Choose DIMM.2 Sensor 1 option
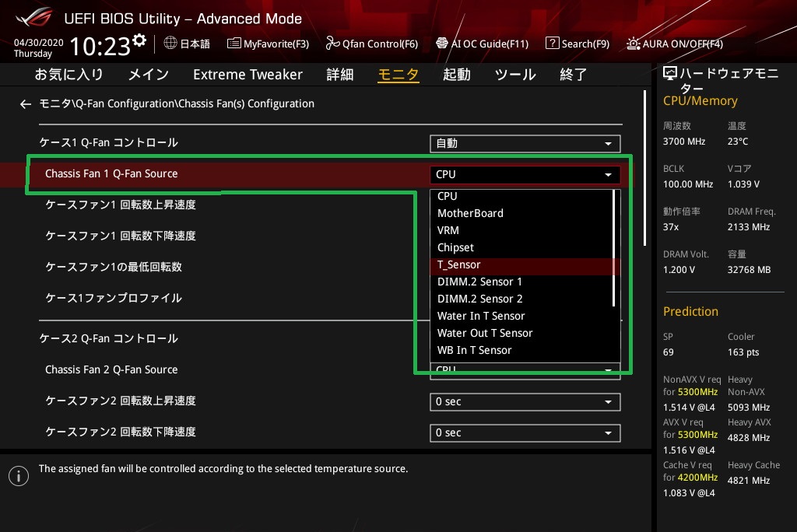 tap(522, 282)
